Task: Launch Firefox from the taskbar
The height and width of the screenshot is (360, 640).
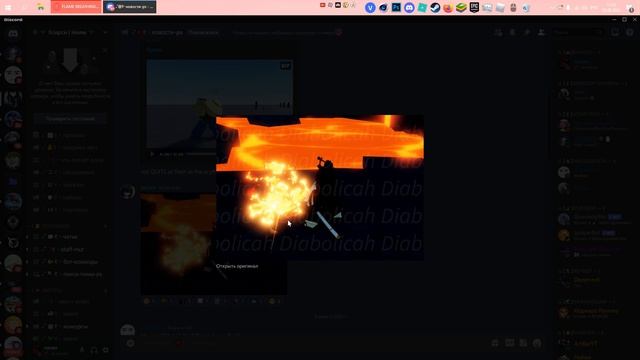Action: [448, 7]
